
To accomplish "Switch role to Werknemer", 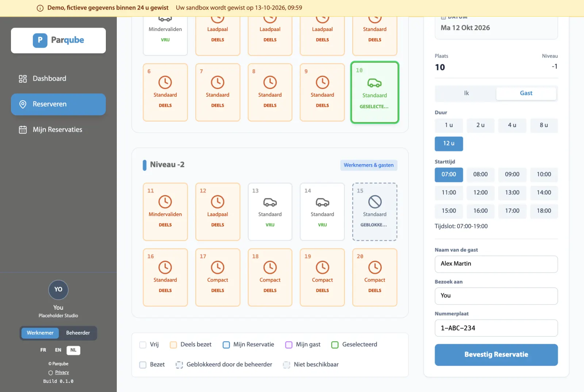I will [x=40, y=333].
